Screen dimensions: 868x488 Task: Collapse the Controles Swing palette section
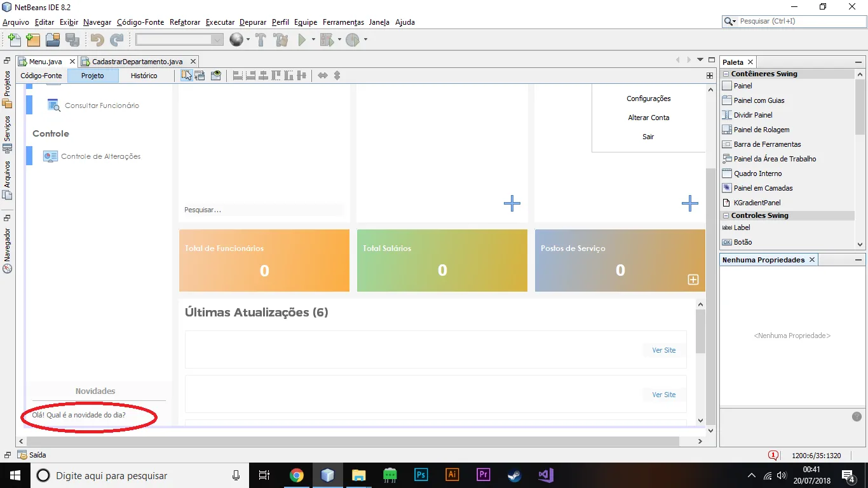pos(726,215)
